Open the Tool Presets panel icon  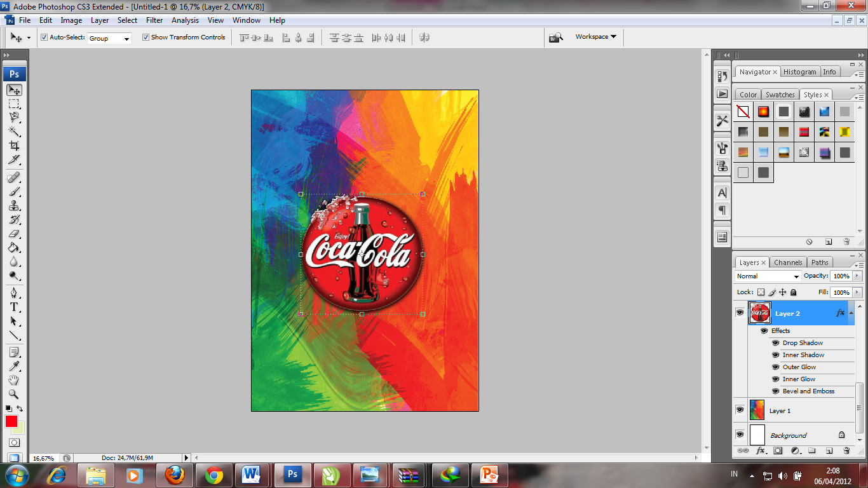click(x=722, y=120)
